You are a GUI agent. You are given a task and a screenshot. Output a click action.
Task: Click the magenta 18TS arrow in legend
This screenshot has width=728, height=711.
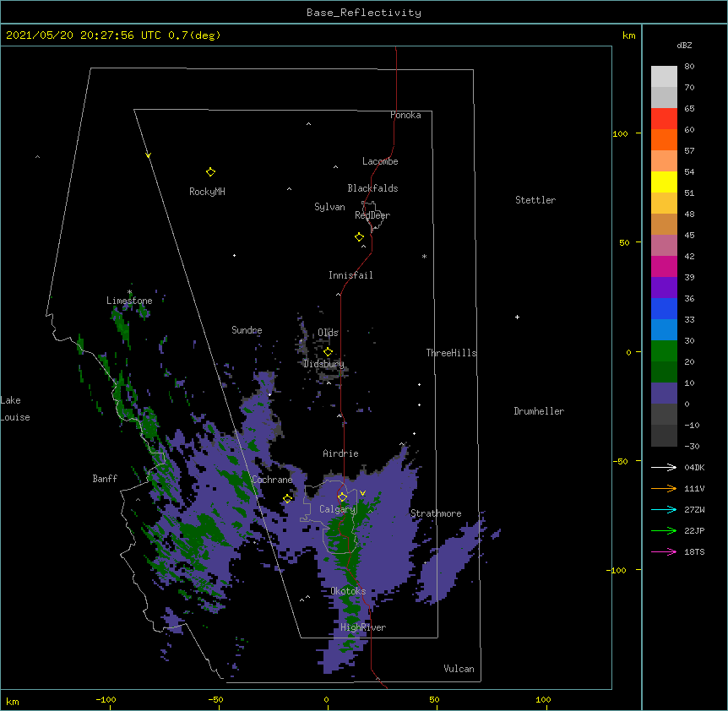pos(664,551)
